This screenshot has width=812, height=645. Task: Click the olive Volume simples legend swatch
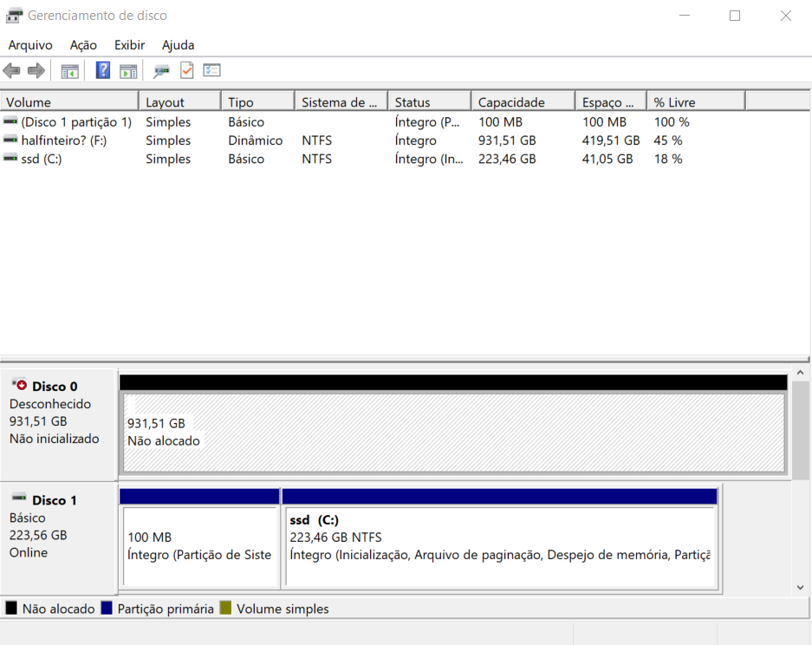coord(225,608)
